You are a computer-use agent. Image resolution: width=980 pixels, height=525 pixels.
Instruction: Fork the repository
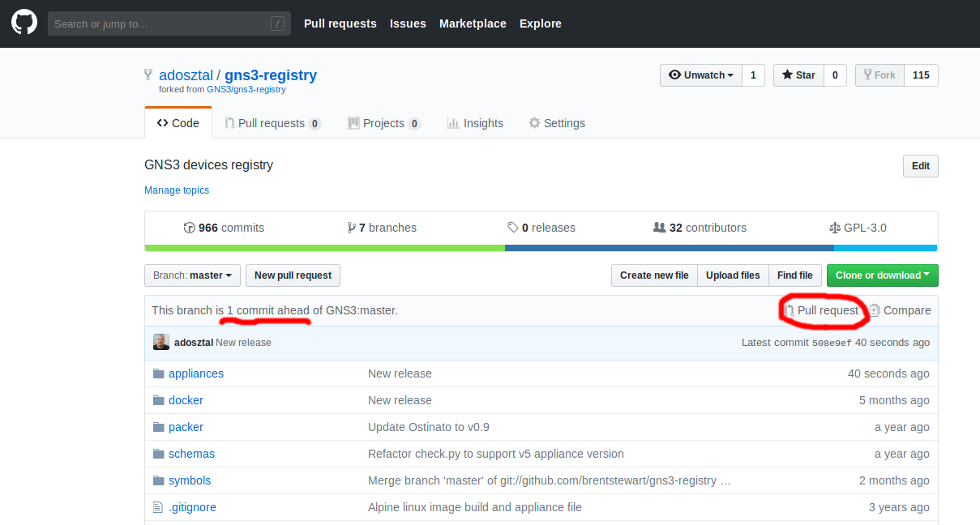[879, 75]
